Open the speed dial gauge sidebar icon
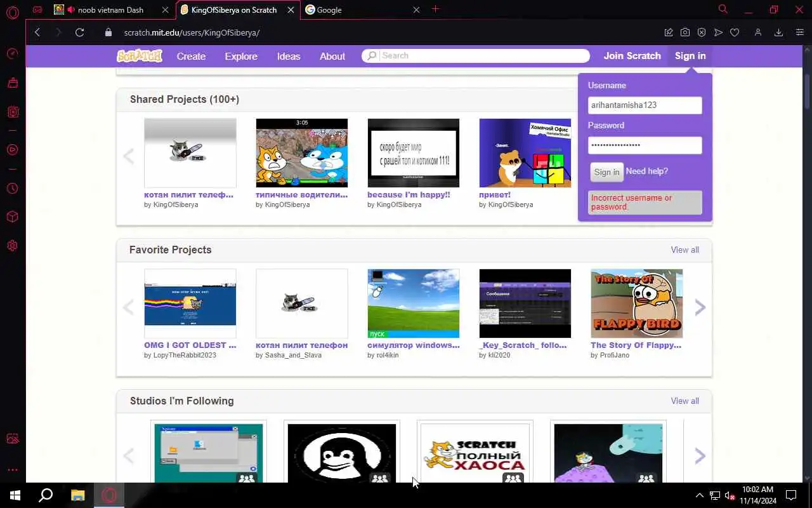 point(12,53)
